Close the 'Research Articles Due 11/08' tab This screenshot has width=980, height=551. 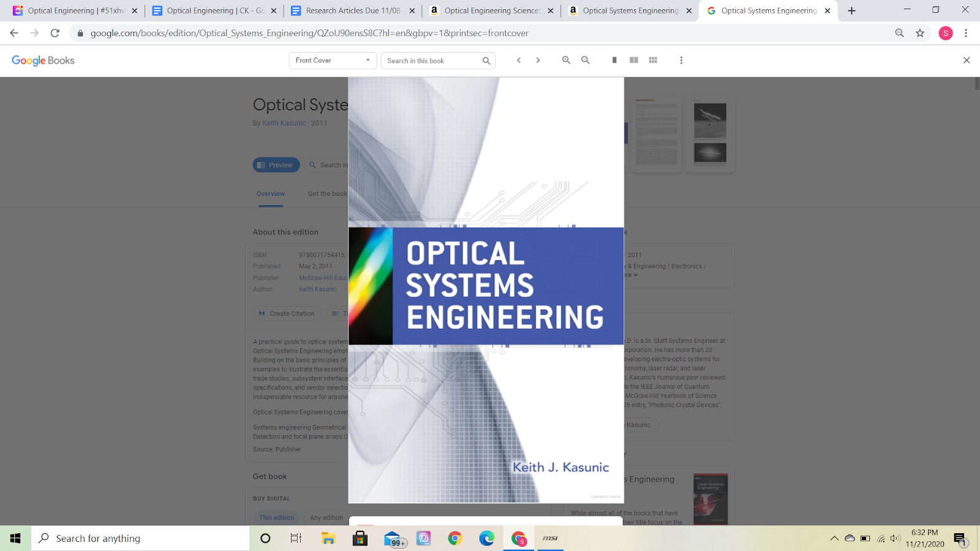[412, 10]
